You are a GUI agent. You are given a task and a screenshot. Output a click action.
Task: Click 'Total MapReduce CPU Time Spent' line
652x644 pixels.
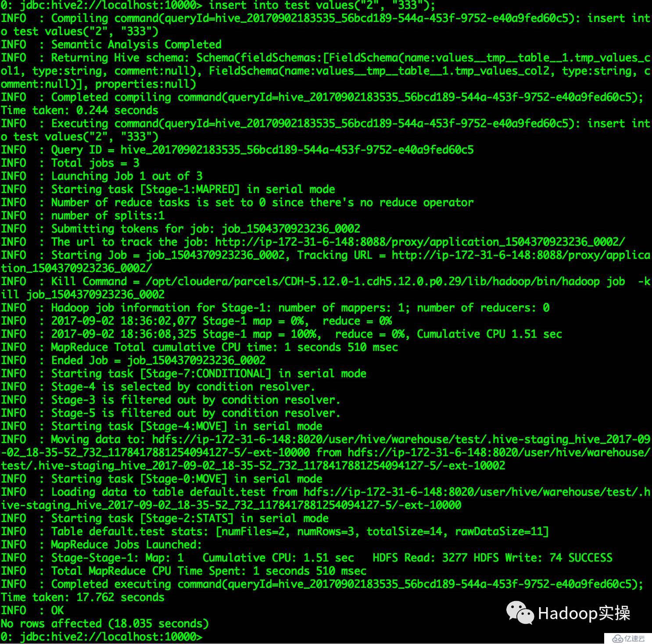pos(183,571)
